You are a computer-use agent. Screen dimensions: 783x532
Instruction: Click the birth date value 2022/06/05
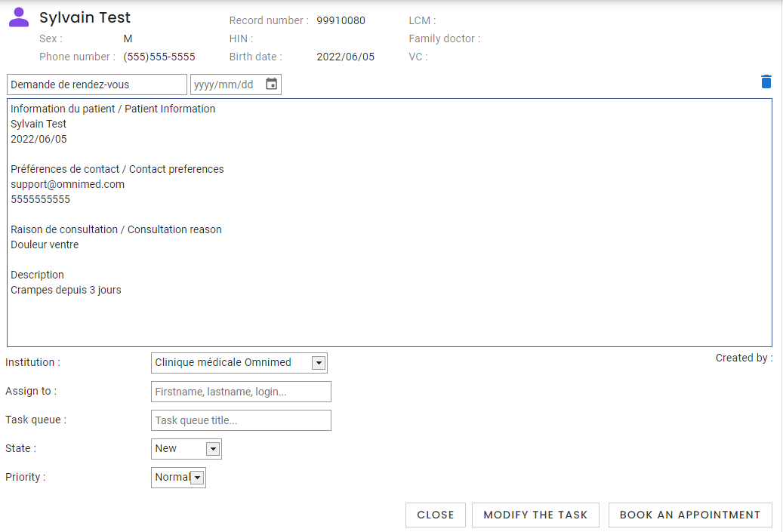coord(345,57)
